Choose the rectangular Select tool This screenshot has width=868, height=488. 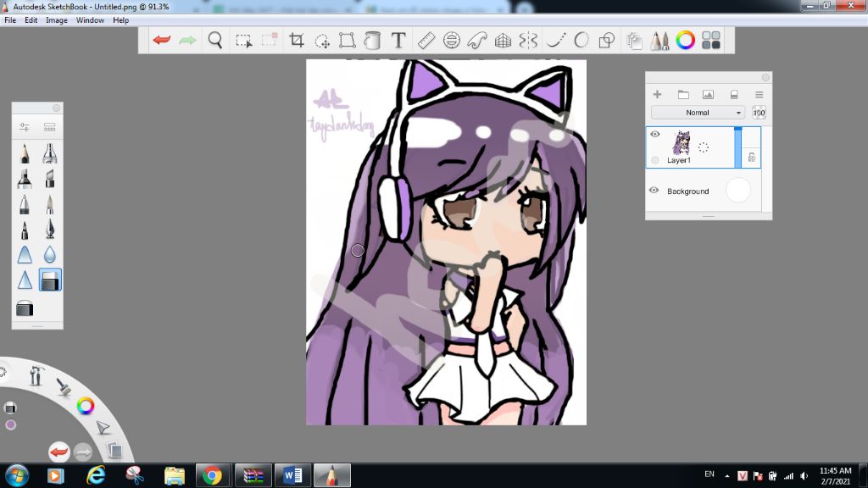point(243,41)
